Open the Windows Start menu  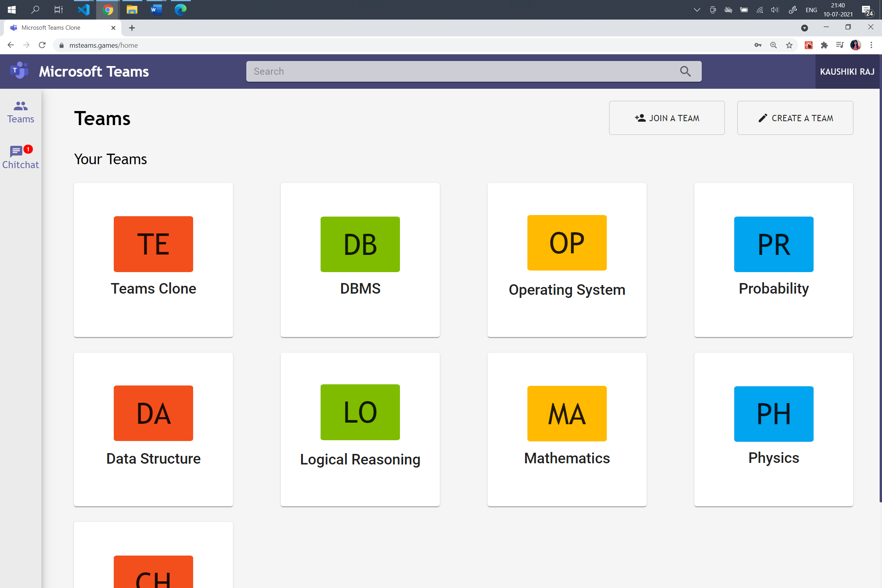pos(11,10)
